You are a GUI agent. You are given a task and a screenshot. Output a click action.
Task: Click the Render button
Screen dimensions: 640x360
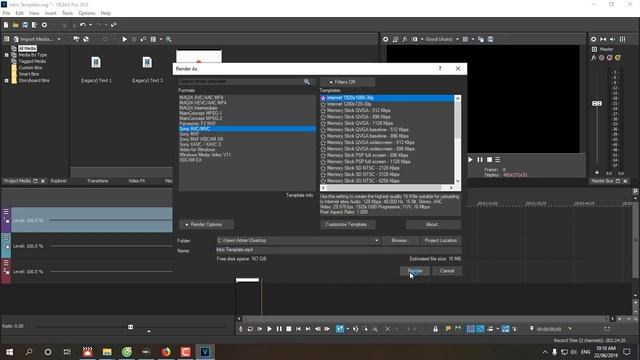[415, 271]
